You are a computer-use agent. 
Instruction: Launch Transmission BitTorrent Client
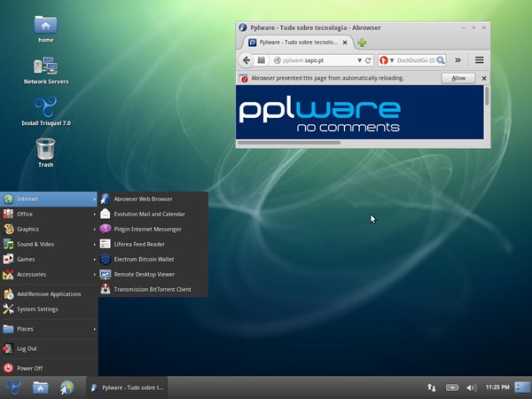(153, 289)
